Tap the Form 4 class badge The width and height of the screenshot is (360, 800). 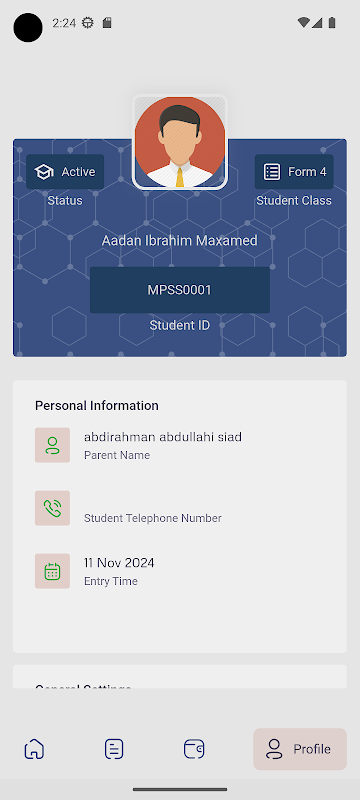[294, 172]
